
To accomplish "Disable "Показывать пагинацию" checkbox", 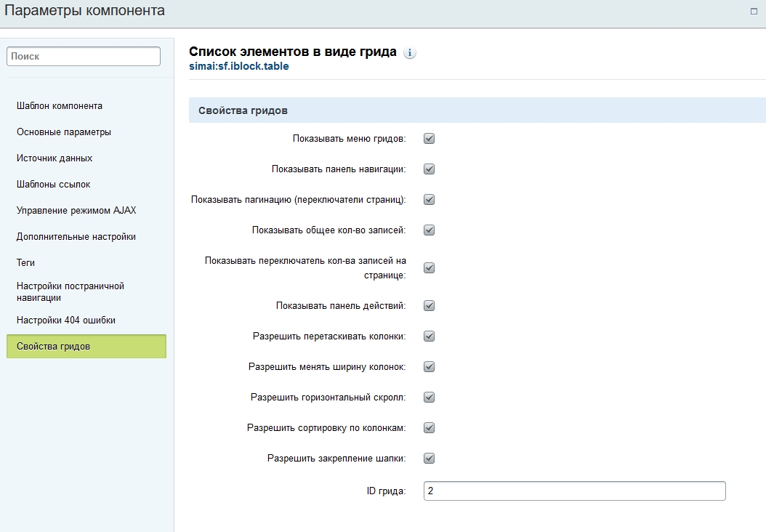I will click(429, 200).
